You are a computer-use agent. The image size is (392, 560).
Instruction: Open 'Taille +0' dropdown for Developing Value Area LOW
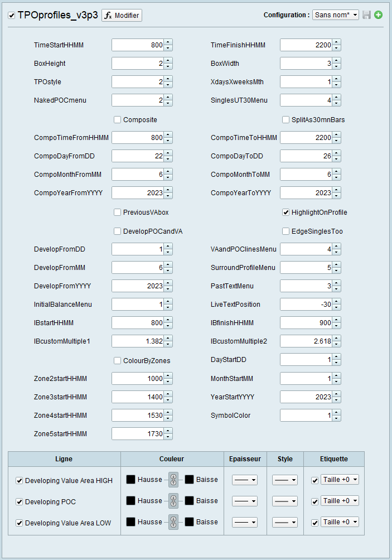click(x=340, y=522)
